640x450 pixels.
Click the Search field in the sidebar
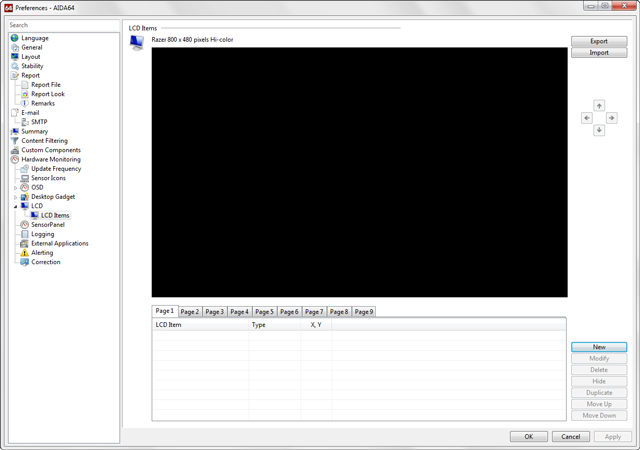[62, 25]
